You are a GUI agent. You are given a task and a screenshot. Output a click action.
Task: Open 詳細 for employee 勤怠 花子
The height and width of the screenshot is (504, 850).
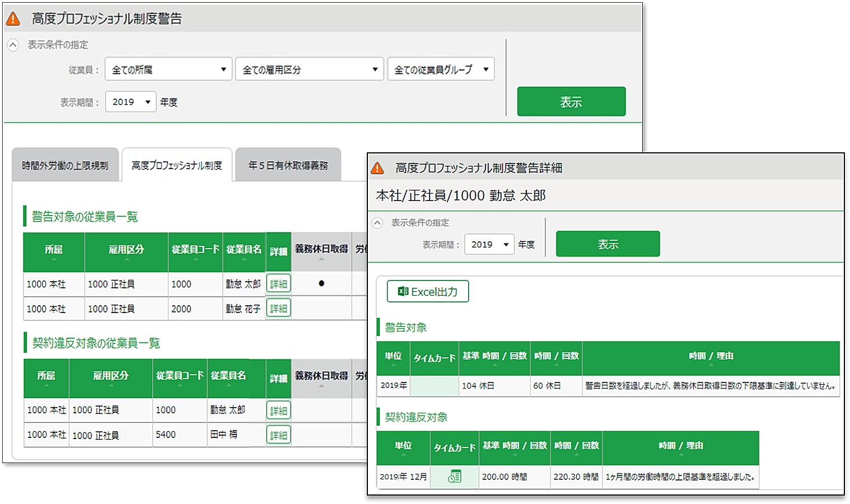coord(278,308)
